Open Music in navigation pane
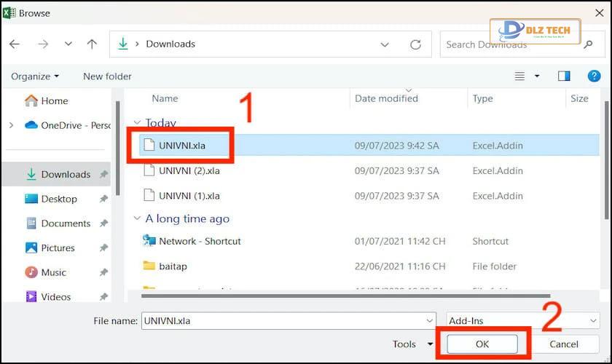Image resolution: width=612 pixels, height=364 pixels. (46, 272)
